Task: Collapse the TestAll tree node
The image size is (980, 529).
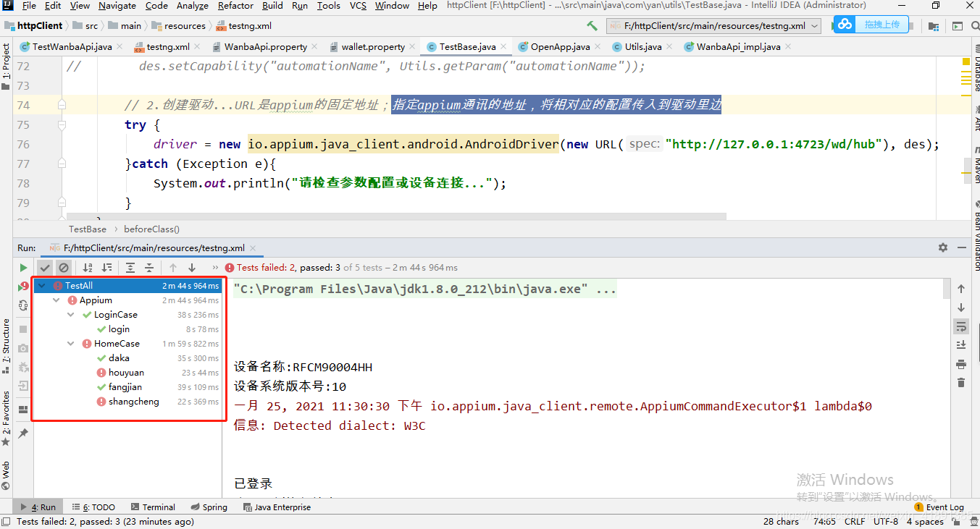Action: (43, 286)
